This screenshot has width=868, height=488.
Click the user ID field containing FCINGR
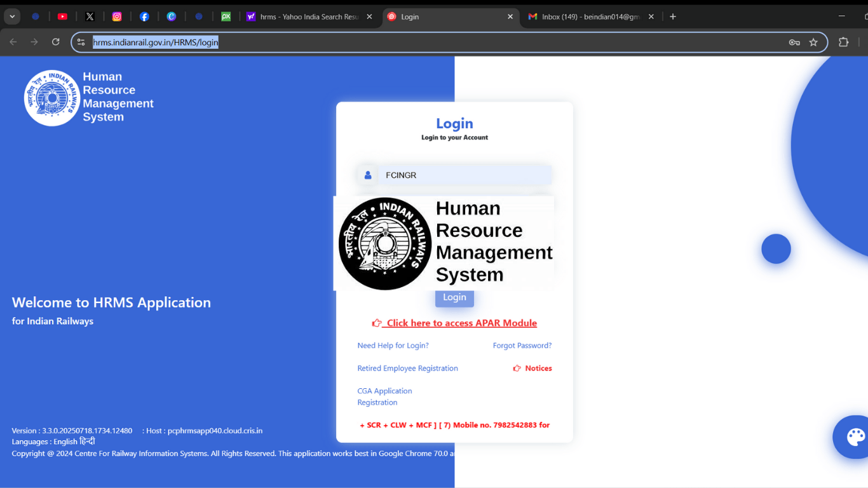[465, 175]
